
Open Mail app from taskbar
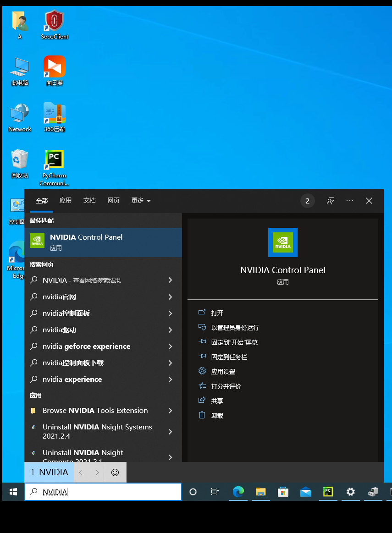[306, 492]
